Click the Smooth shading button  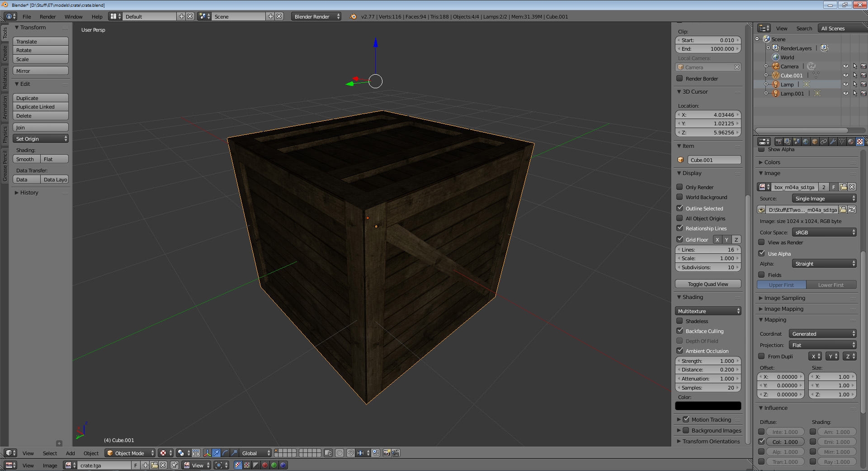point(26,159)
